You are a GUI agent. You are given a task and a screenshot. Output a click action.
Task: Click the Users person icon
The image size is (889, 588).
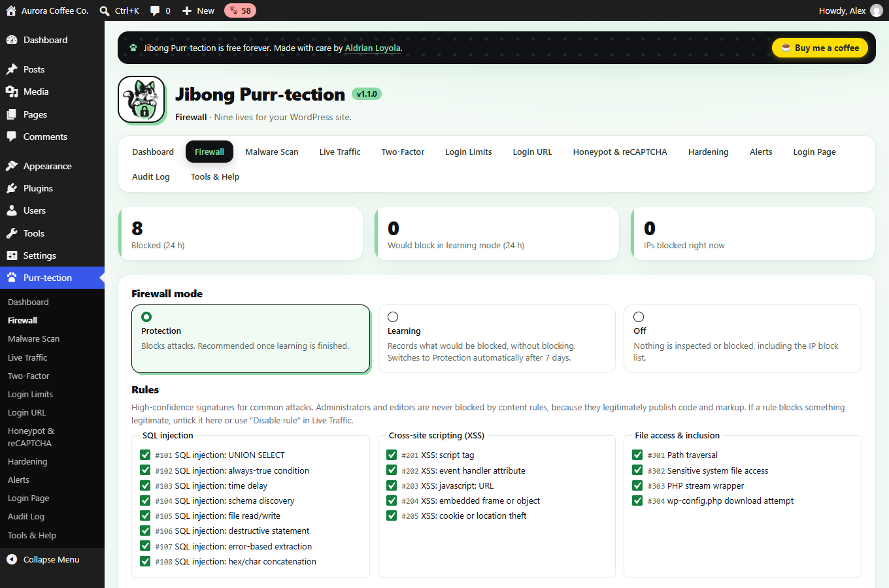point(12,210)
